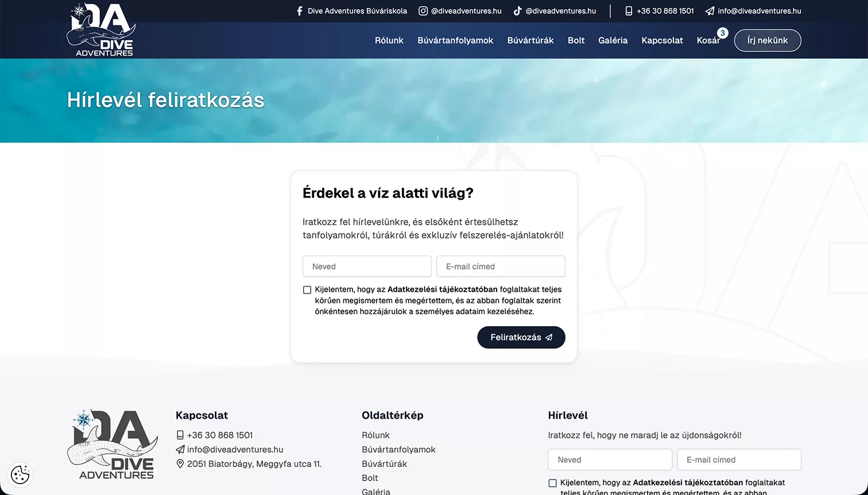
Task: Click the footer Dive Adventures logo
Action: [x=113, y=444]
